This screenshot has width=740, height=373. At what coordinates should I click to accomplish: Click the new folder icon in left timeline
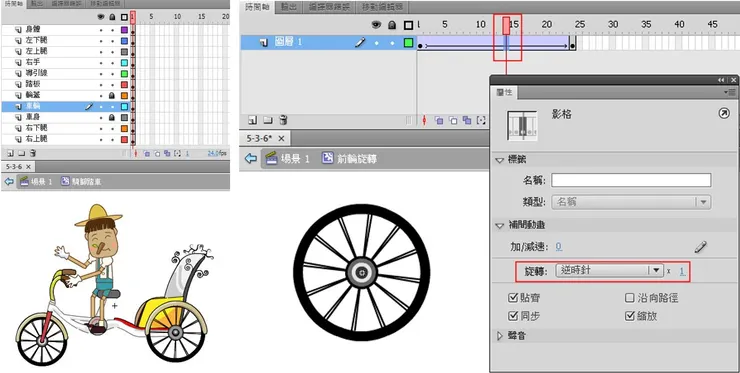(21, 153)
